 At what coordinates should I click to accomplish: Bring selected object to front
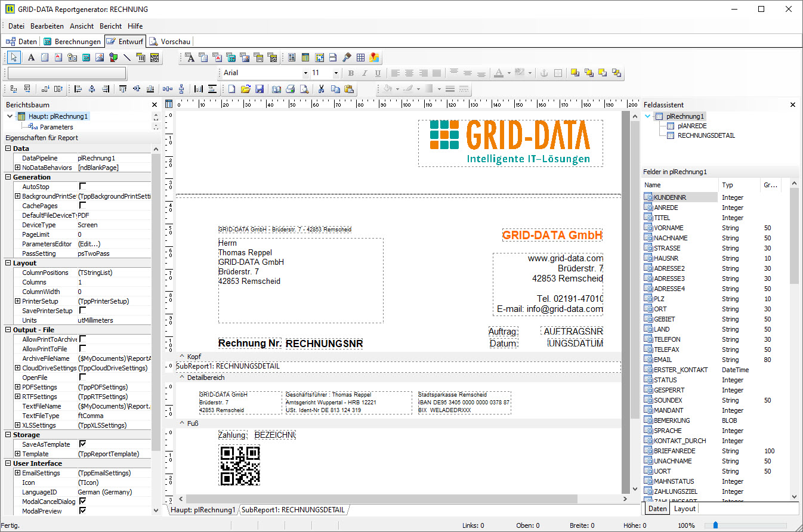575,73
